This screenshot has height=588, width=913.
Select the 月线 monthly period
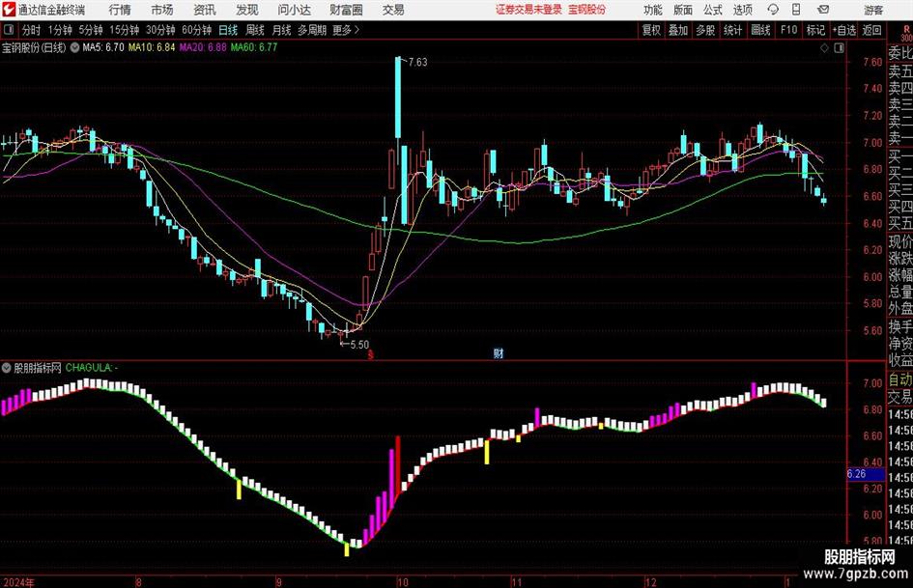281,30
